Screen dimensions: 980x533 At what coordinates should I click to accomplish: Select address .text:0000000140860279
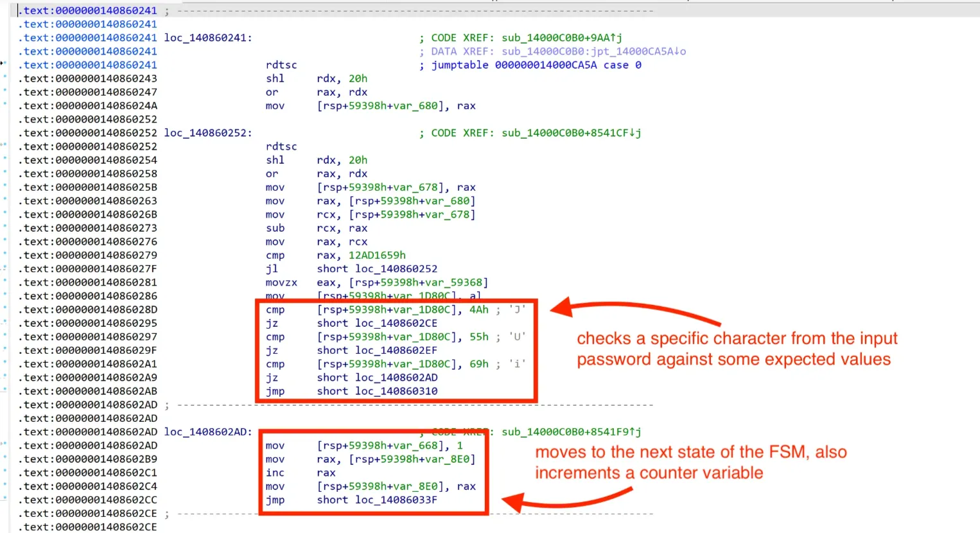(90, 256)
